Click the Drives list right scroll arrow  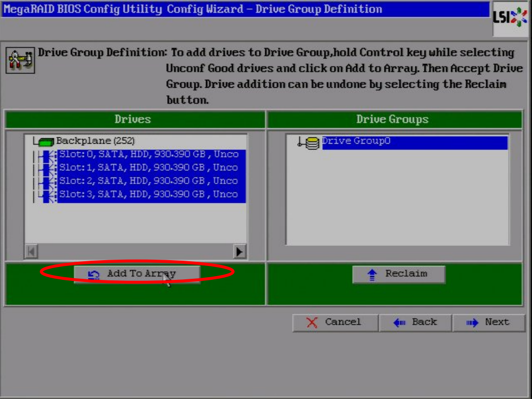click(240, 251)
